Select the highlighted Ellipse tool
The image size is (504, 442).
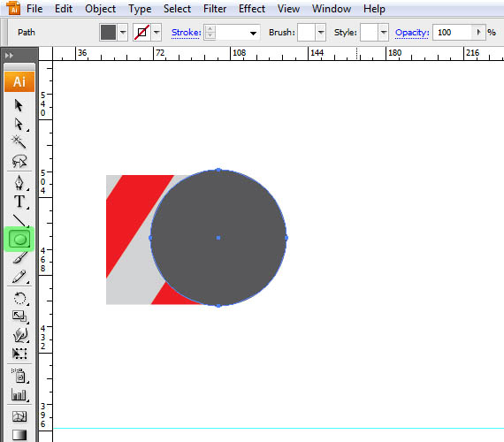(19, 239)
